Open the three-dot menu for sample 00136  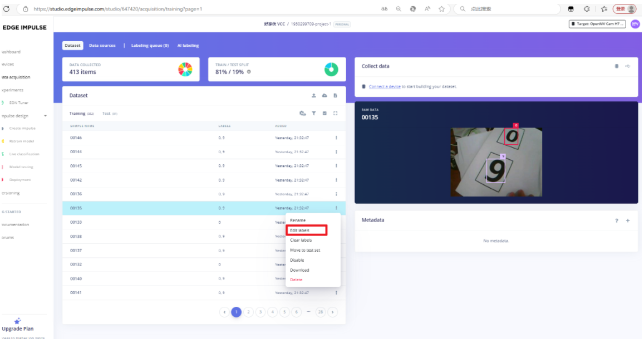pyautogui.click(x=336, y=194)
